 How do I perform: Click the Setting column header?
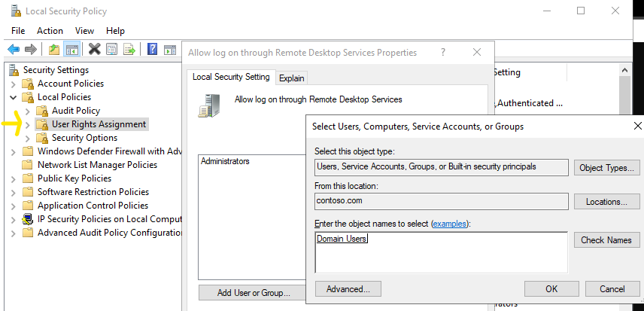[530, 72]
